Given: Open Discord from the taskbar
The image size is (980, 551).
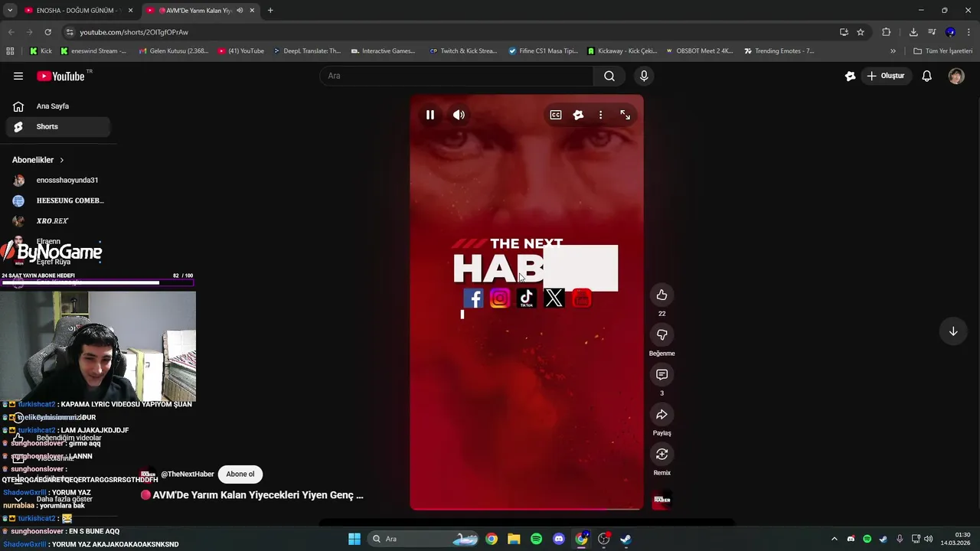Looking at the screenshot, I should (559, 539).
